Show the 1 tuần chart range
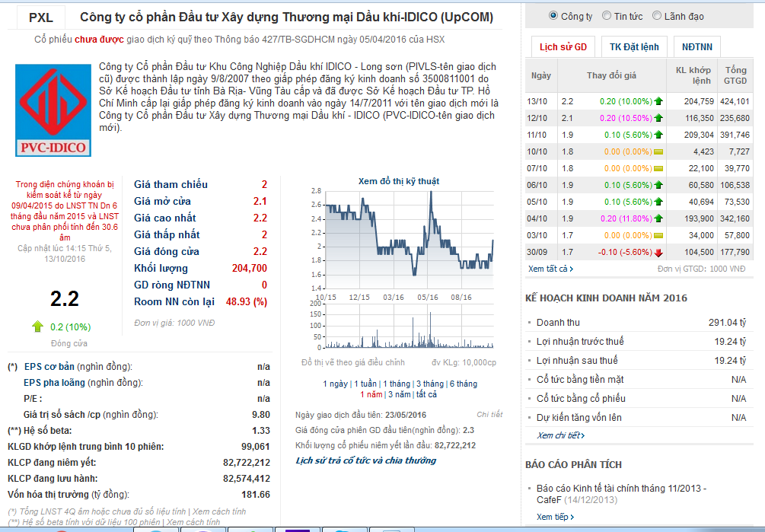The width and height of the screenshot is (765, 532). (x=365, y=384)
